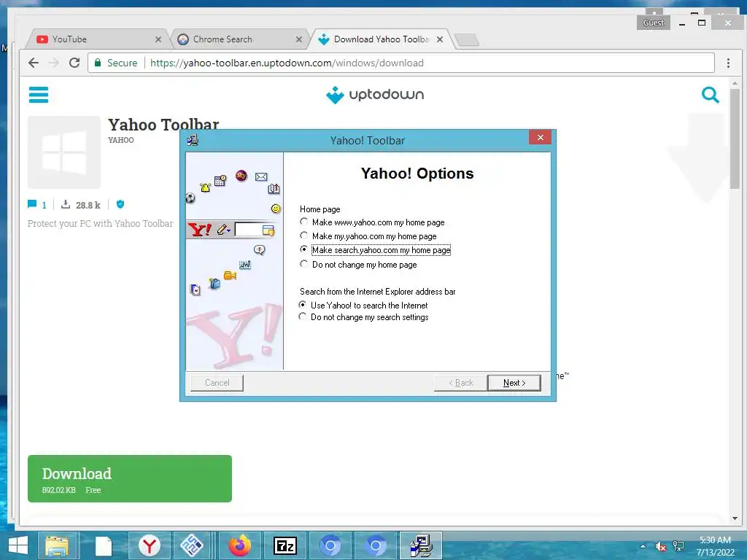The height and width of the screenshot is (560, 747).
Task: Open File Explorer from the taskbar
Action: 57,545
